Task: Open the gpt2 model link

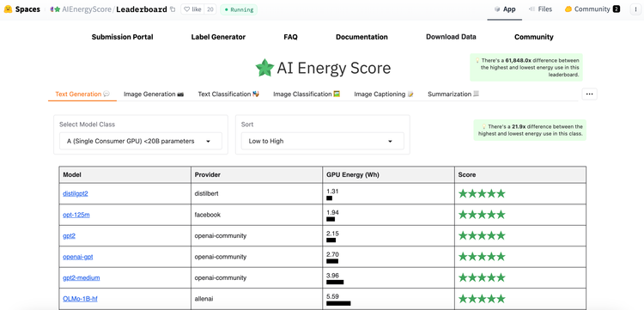Action: (69, 235)
